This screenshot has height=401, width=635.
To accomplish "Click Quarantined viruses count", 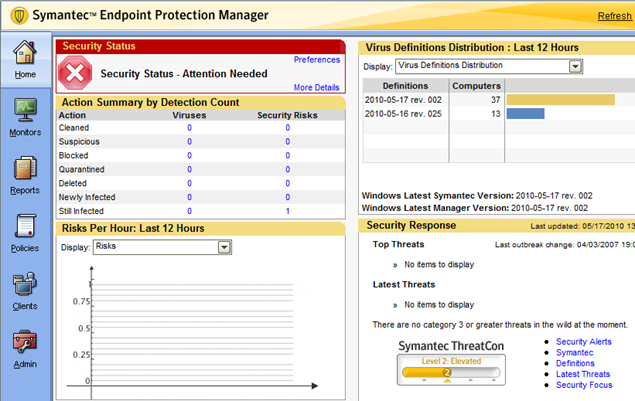I will point(189,169).
